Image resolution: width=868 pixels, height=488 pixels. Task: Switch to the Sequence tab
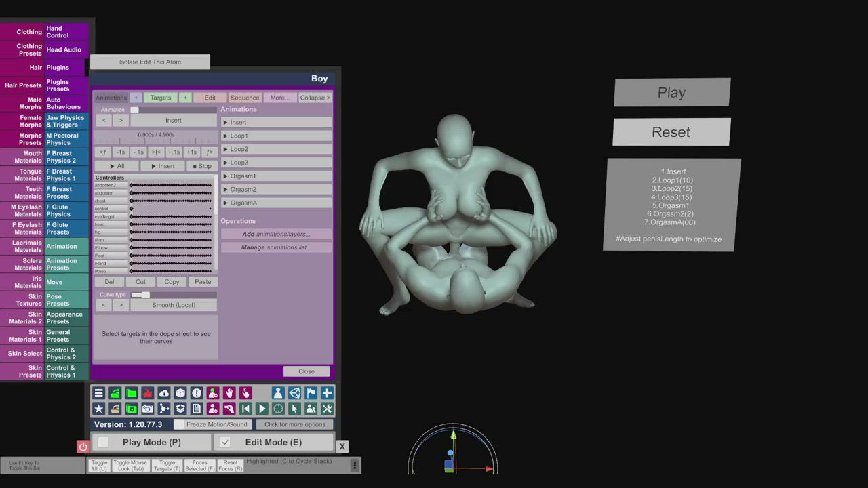tap(245, 98)
